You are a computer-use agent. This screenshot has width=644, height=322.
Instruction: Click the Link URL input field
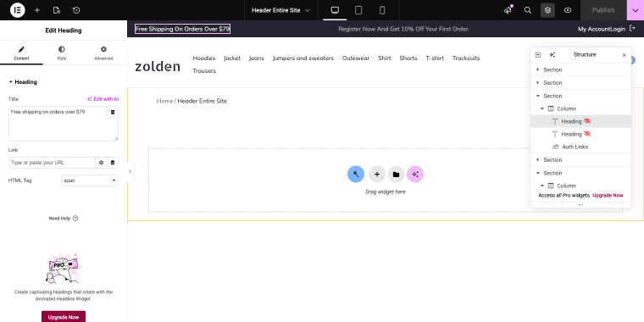52,163
